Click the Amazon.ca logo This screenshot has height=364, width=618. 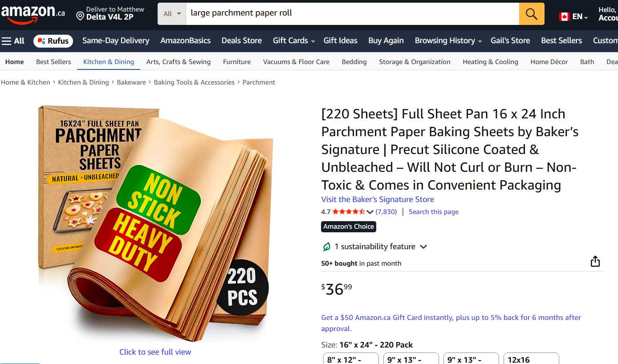point(33,14)
